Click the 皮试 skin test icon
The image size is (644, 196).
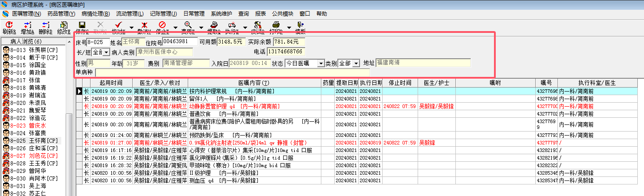257,25
